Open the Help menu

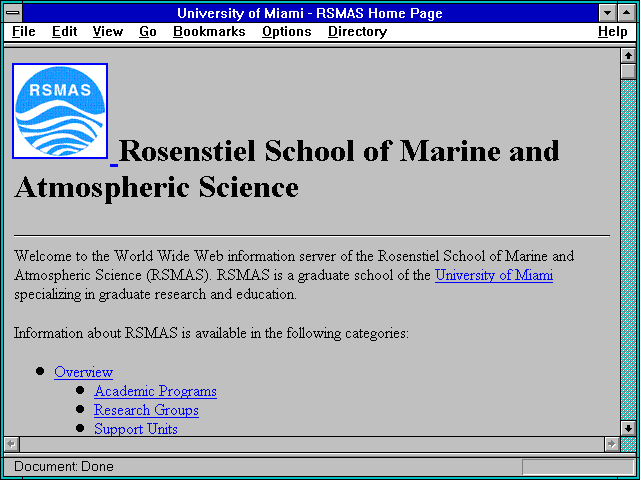tap(613, 32)
